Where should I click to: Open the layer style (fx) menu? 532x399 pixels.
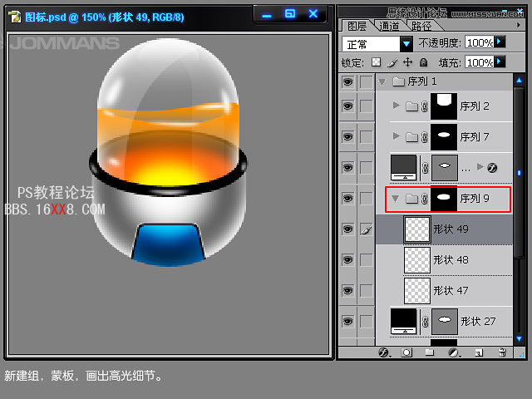[x=384, y=352]
